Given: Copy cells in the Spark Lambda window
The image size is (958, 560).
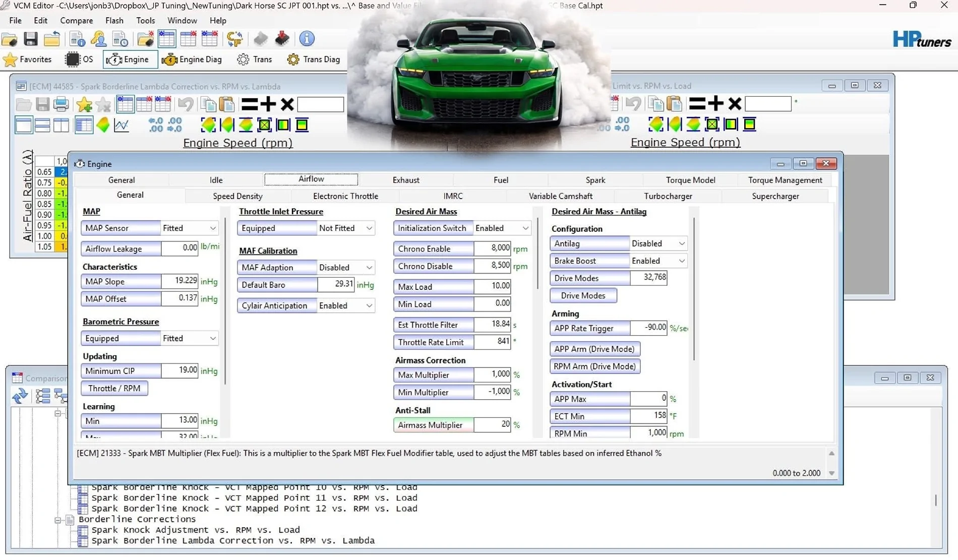Looking at the screenshot, I should pyautogui.click(x=208, y=104).
